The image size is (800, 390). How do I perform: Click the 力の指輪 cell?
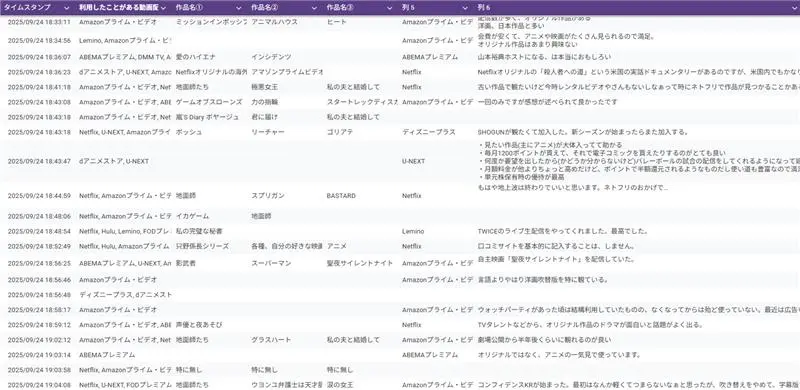pyautogui.click(x=264, y=102)
